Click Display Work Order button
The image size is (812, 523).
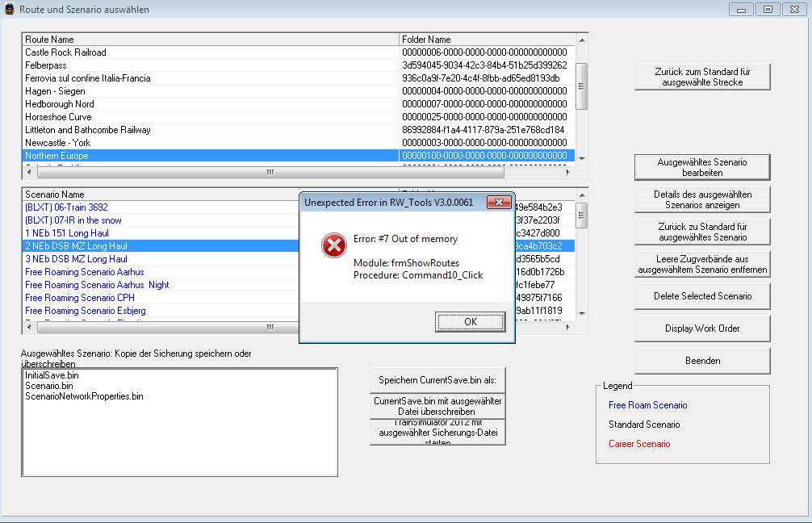click(702, 328)
